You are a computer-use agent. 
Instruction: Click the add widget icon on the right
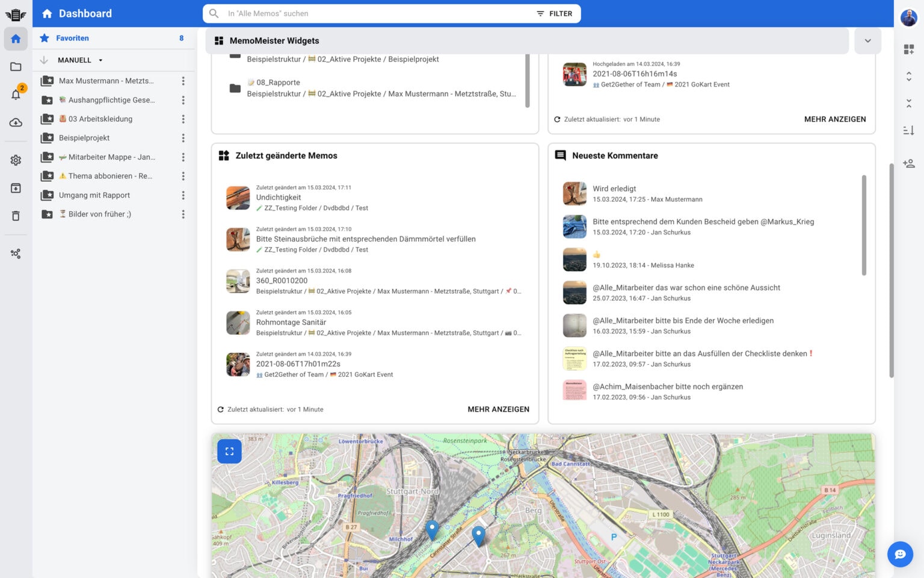909,49
